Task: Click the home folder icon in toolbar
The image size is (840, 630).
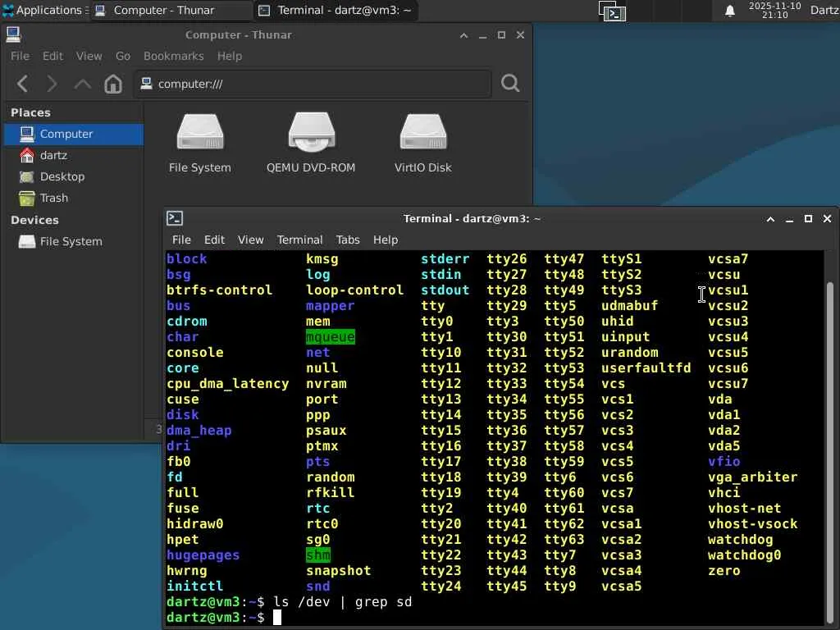Action: click(x=113, y=84)
